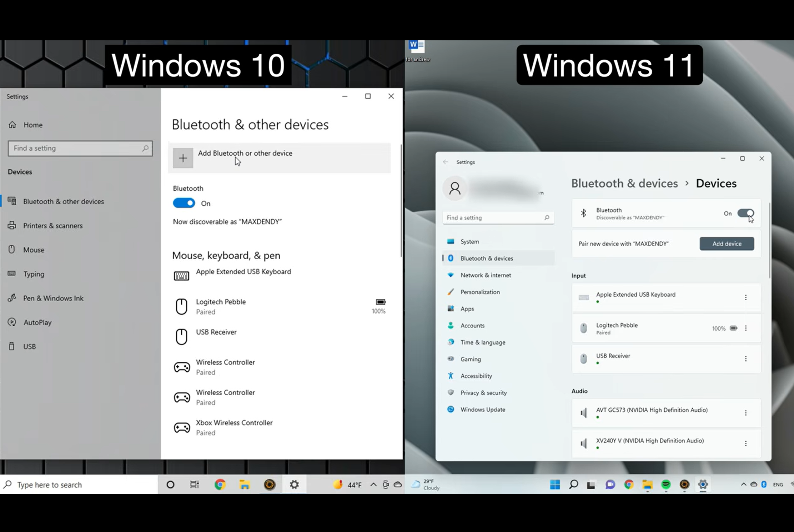Click Windows 10 Settings window scrollbar

coord(401,200)
